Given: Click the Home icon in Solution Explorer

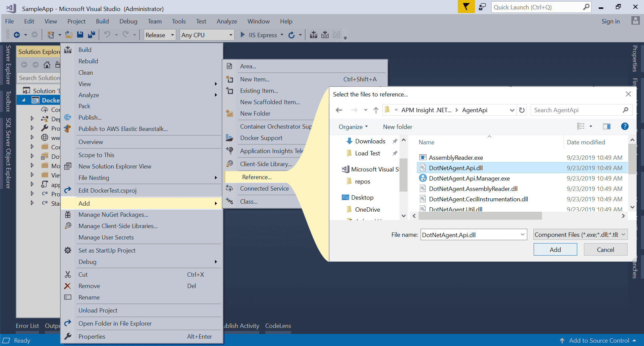Looking at the screenshot, I should click(47, 65).
